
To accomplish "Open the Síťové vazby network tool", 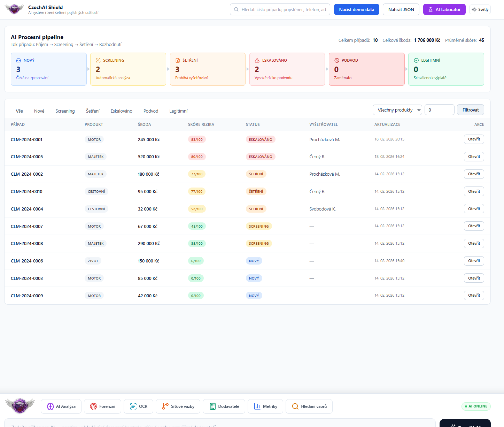I will click(178, 406).
